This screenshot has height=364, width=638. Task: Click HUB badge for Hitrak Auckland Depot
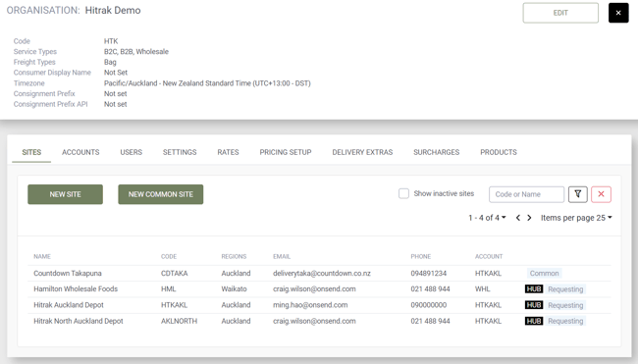[x=534, y=305]
